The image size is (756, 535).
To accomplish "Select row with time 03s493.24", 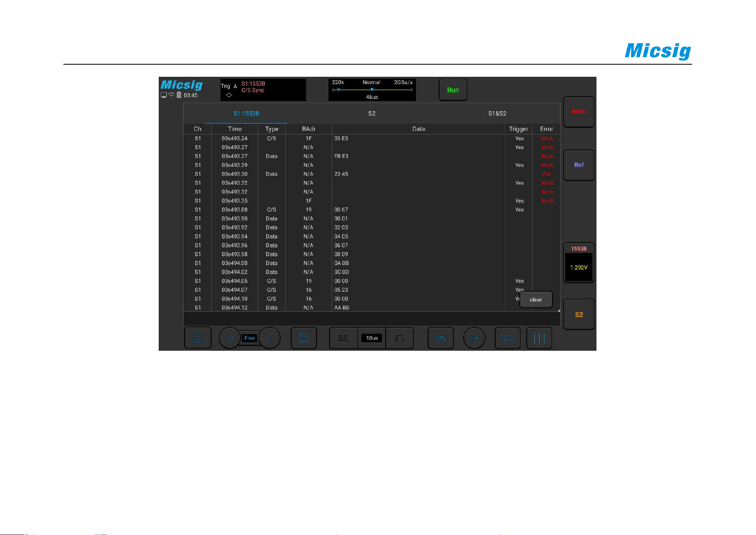I will (x=372, y=139).
